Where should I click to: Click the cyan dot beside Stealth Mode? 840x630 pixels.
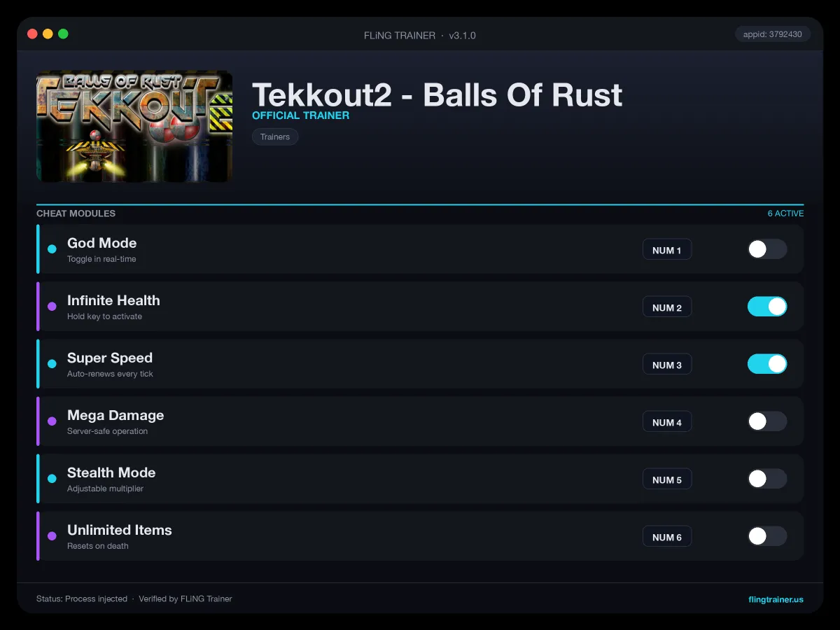click(52, 479)
